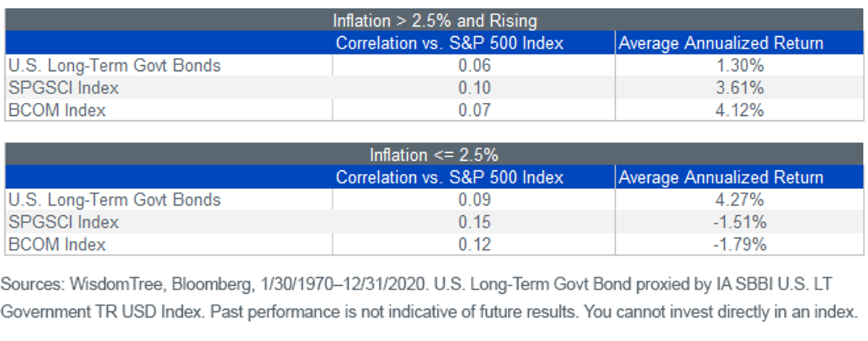868x341 pixels.
Task: Click the U.S. Long-Term Govt Bonds row label in top table
Action: tap(114, 65)
